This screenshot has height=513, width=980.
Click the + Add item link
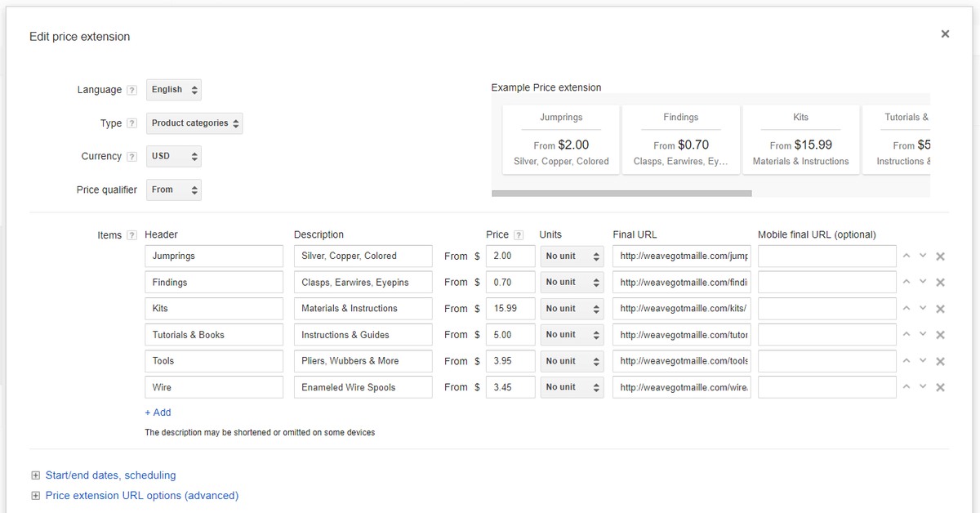pos(158,413)
